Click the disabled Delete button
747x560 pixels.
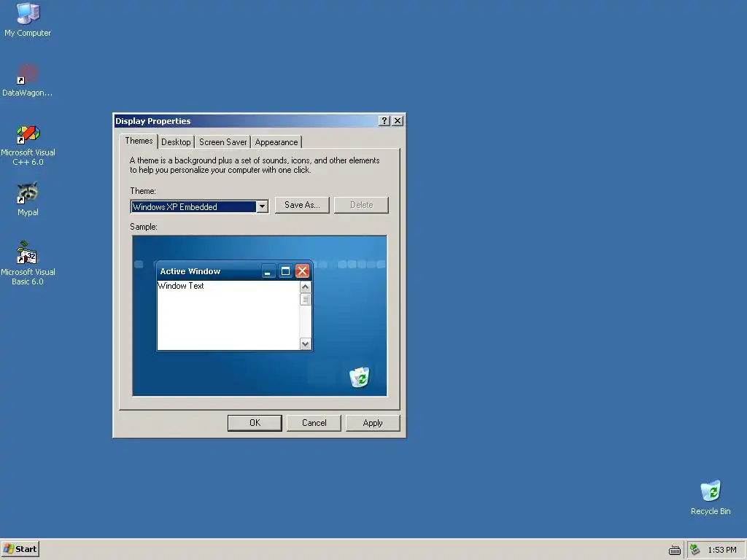point(361,205)
